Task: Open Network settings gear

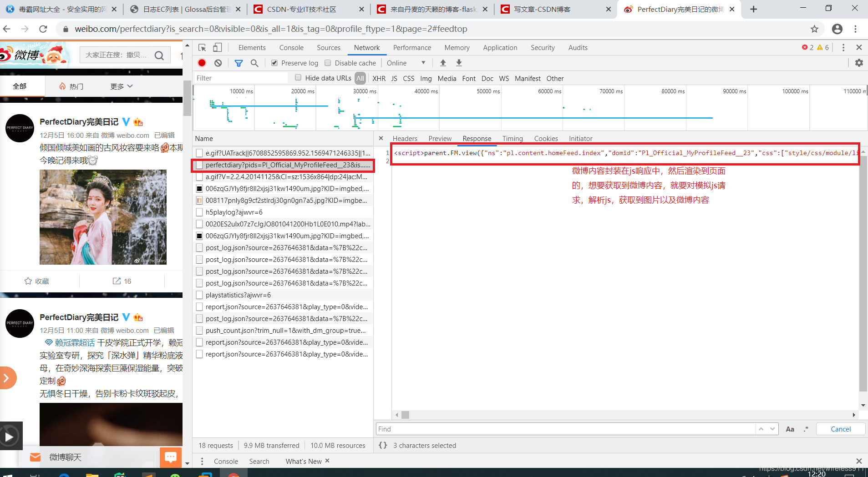Action: click(x=859, y=63)
